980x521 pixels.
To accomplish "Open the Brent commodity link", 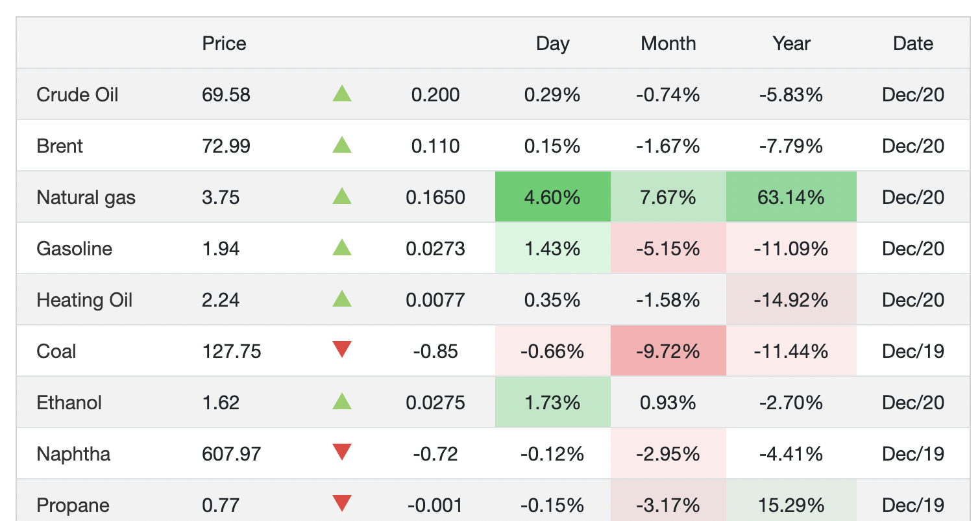I will coord(60,146).
